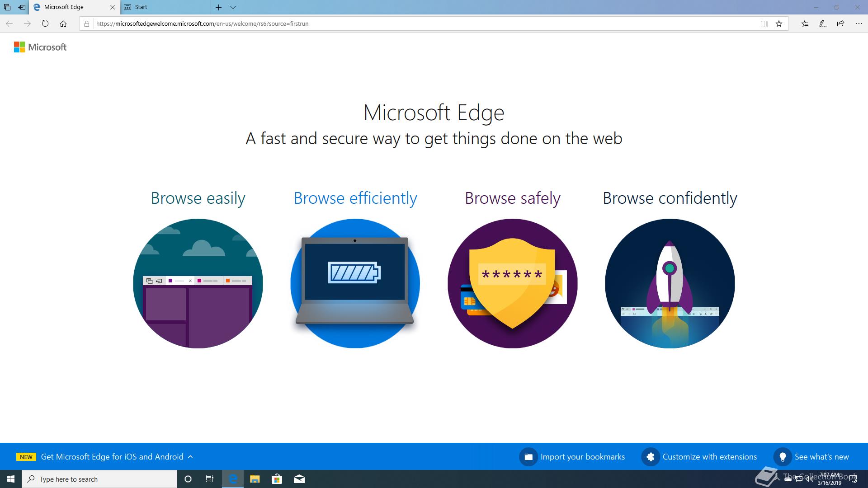This screenshot has width=868, height=488.
Task: Close the Microsoft Edge tab
Action: pos(113,7)
